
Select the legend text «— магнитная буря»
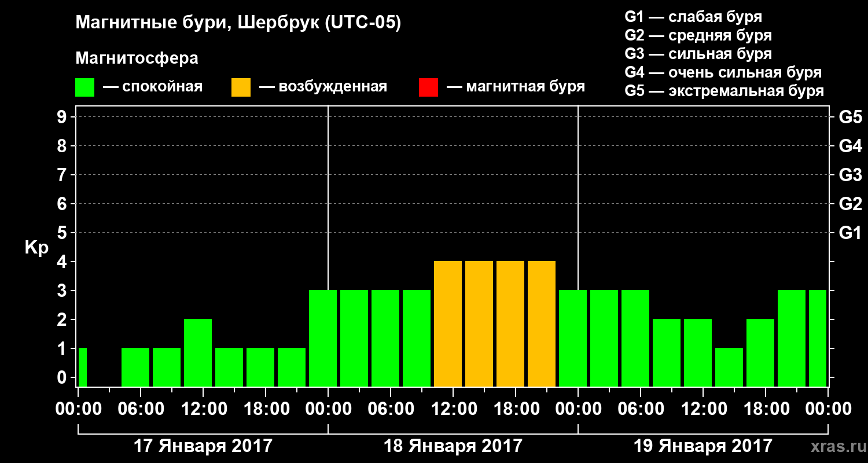516,87
